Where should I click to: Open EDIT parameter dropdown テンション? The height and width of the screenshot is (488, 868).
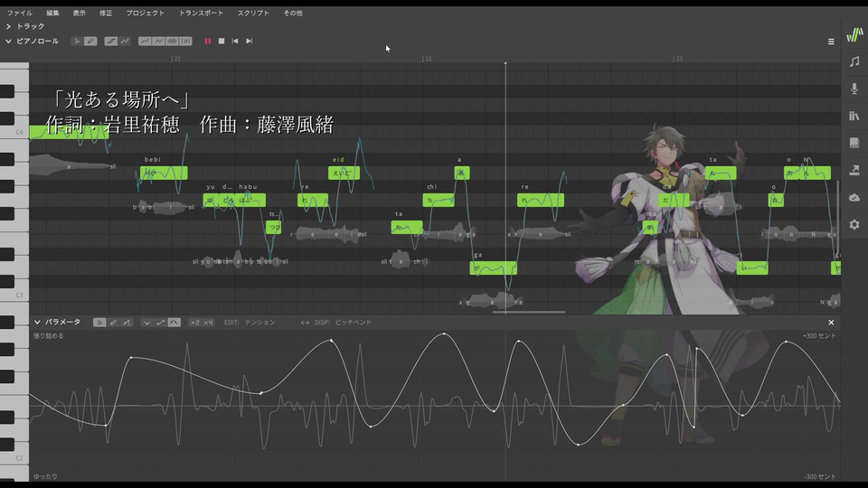pos(260,322)
